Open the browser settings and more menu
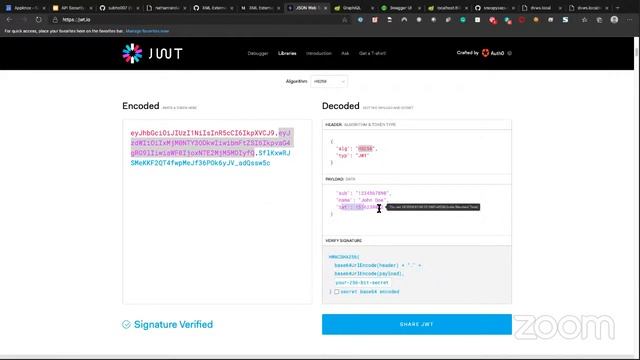 [x=629, y=20]
